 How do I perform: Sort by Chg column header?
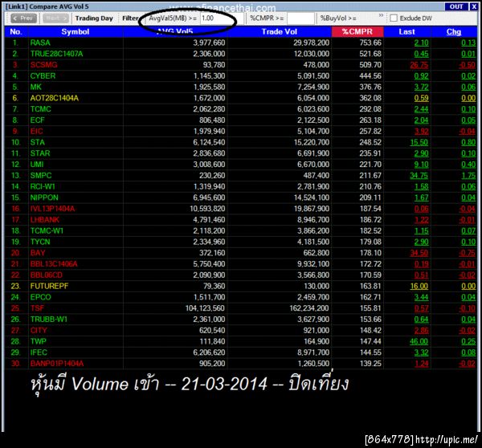454,31
